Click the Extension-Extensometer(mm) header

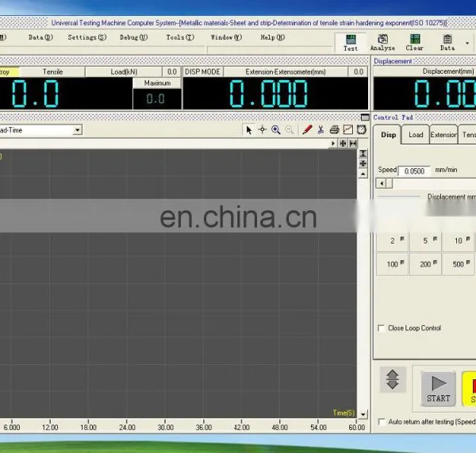pos(286,72)
